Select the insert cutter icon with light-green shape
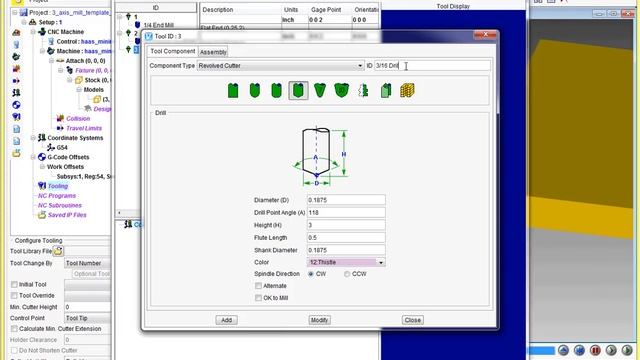640x360 pixels. tap(386, 90)
